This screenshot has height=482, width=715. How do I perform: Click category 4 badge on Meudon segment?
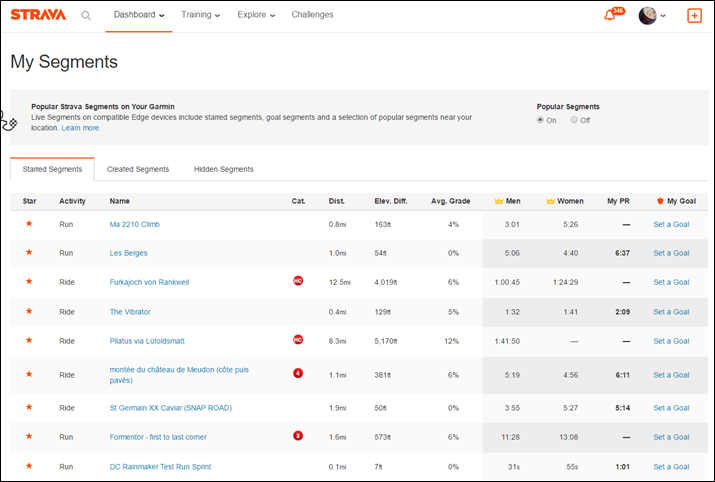pos(298,373)
